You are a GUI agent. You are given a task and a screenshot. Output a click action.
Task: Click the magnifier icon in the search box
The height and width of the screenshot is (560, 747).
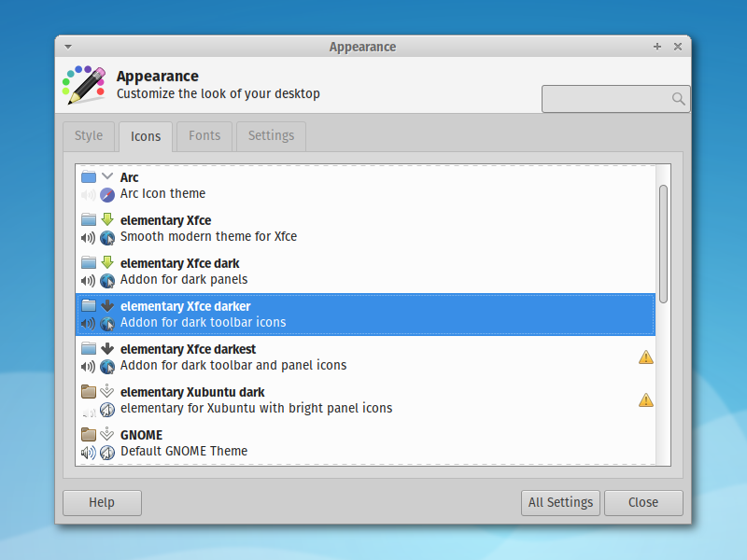pos(679,98)
